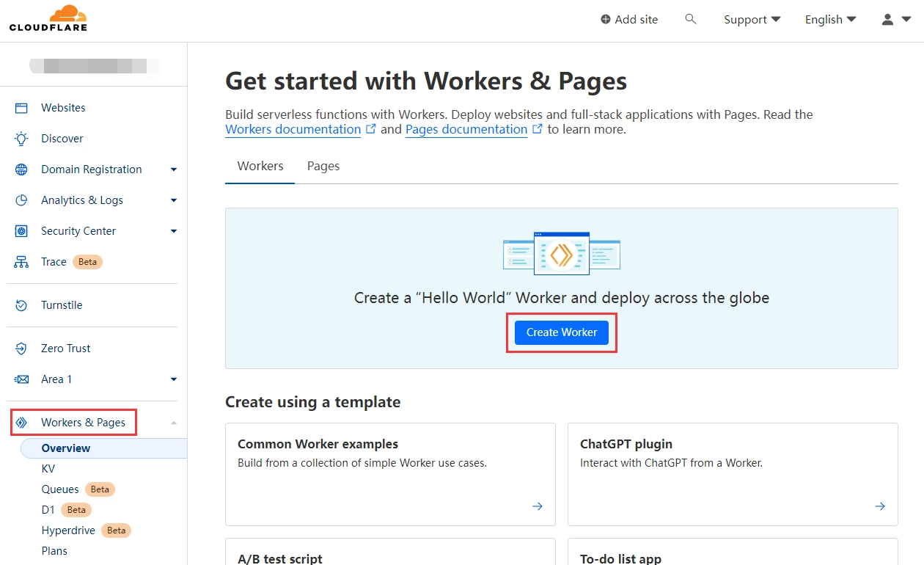This screenshot has height=565, width=924.
Task: Collapse the Workers & Pages section
Action: (174, 423)
